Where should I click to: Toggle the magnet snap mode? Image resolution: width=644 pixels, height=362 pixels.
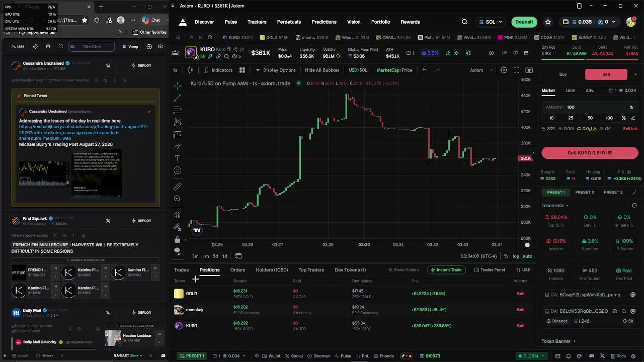[x=177, y=215]
